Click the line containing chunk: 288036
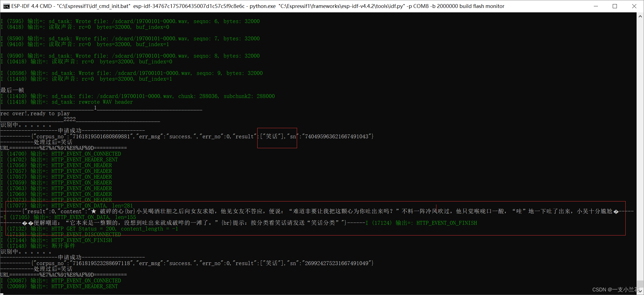 click(138, 96)
